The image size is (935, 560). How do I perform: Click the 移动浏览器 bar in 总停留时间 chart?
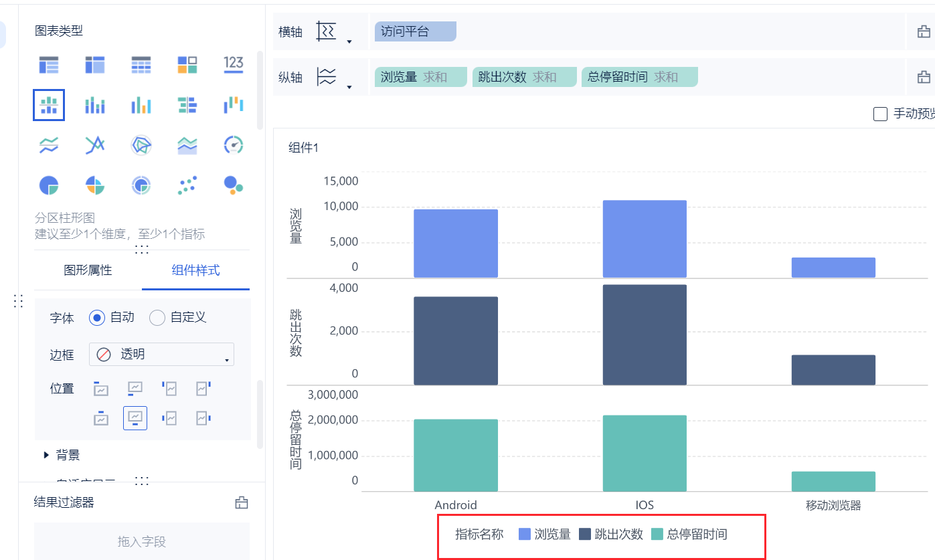(833, 482)
